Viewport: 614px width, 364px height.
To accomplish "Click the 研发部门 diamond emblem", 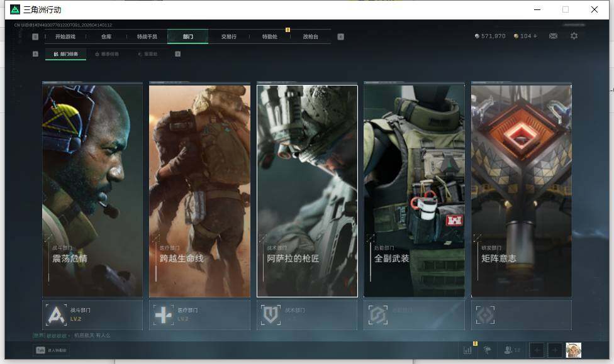I will pyautogui.click(x=485, y=314).
